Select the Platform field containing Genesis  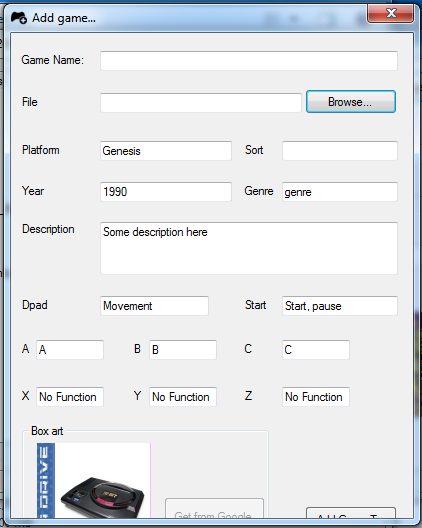click(x=166, y=151)
